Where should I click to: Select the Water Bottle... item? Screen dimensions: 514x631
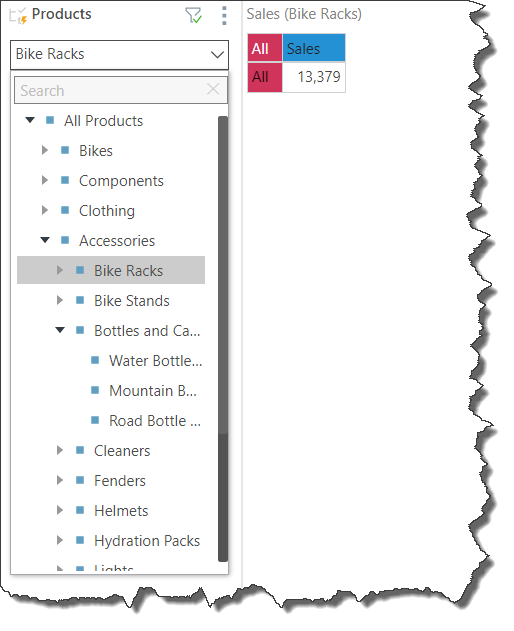pyautogui.click(x=155, y=361)
